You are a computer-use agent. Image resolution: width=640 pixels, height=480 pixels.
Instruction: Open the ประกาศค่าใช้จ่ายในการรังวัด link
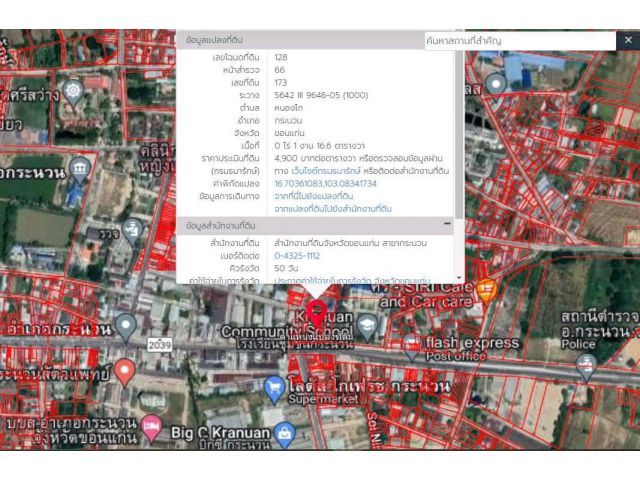pyautogui.click(x=352, y=280)
